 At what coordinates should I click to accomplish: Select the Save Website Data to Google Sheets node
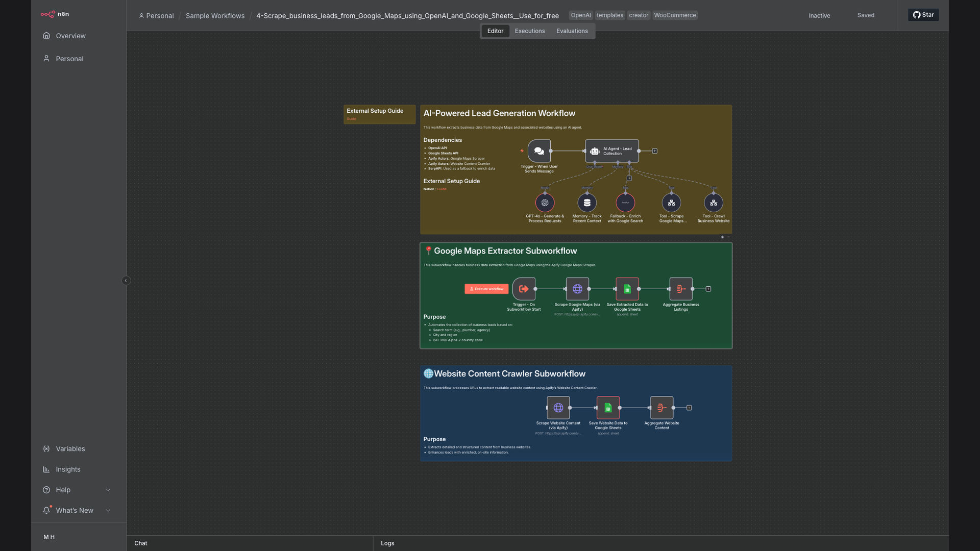(x=608, y=408)
